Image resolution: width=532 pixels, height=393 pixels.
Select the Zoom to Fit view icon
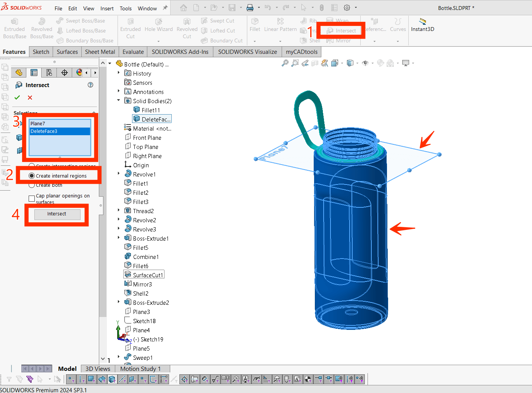pyautogui.click(x=285, y=63)
